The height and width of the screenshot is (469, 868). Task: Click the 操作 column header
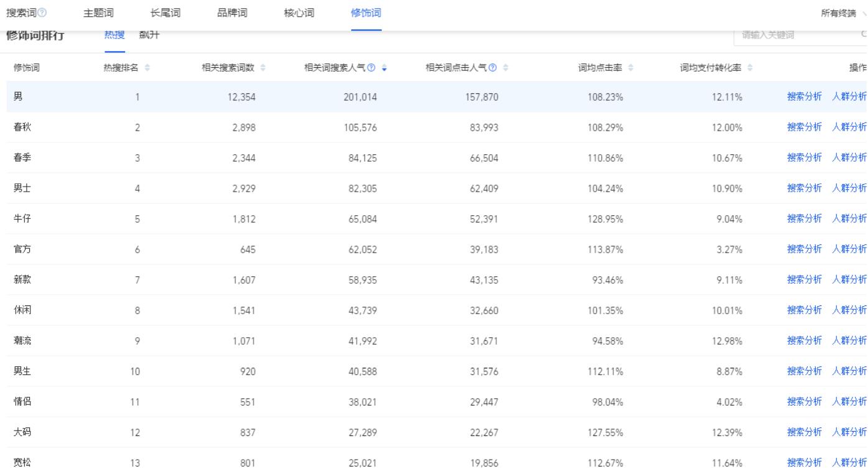point(857,68)
